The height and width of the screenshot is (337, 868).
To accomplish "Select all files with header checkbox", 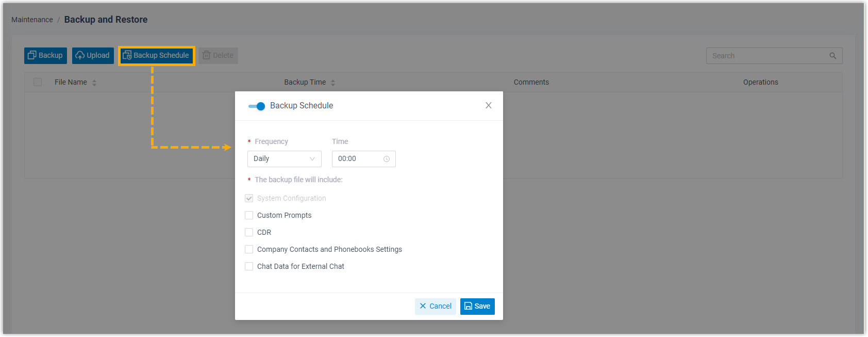I will (38, 82).
